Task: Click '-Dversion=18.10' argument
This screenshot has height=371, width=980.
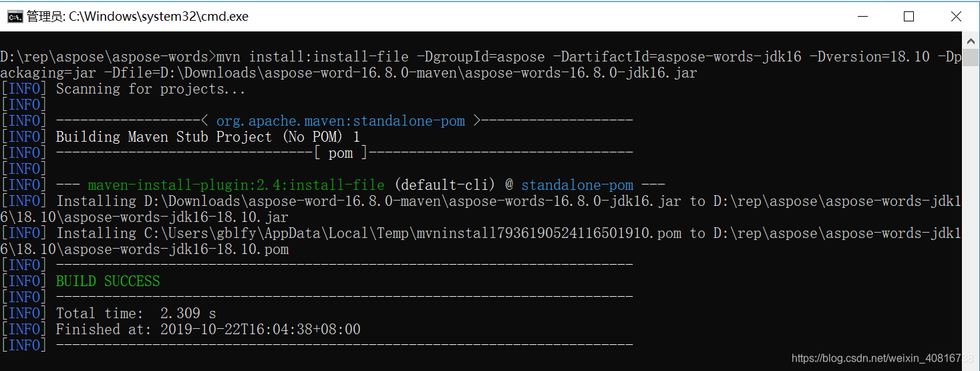Action: 870,57
